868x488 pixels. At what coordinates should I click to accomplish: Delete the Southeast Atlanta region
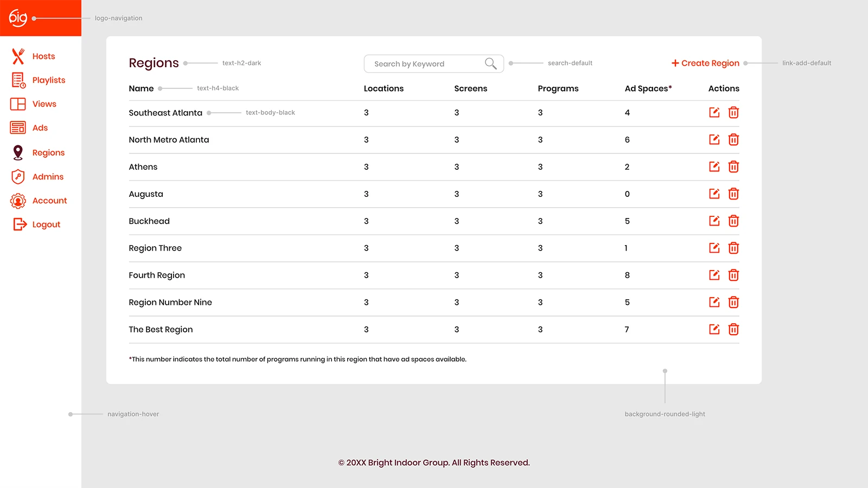(x=733, y=112)
